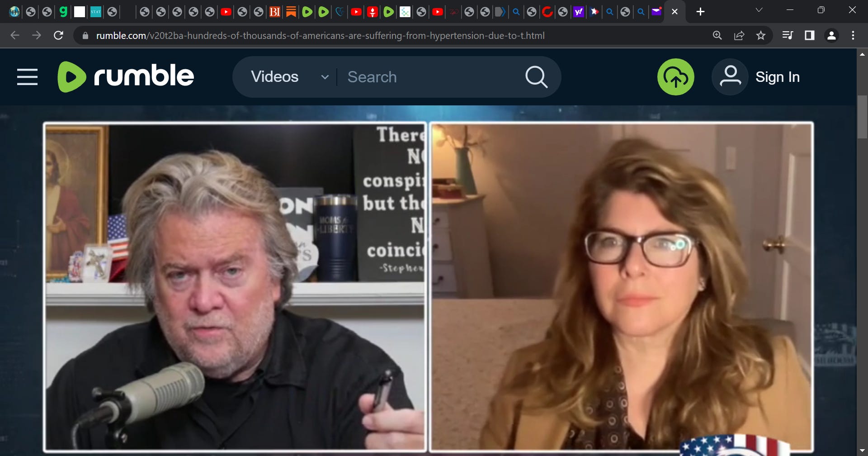This screenshot has width=868, height=456.
Task: Open the Rumble hamburger menu
Action: (27, 77)
